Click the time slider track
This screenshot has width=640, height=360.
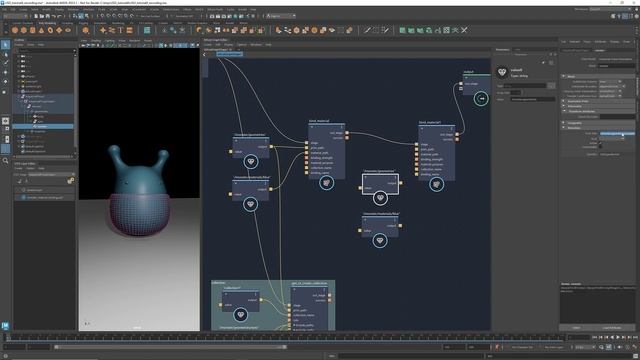click(x=286, y=338)
